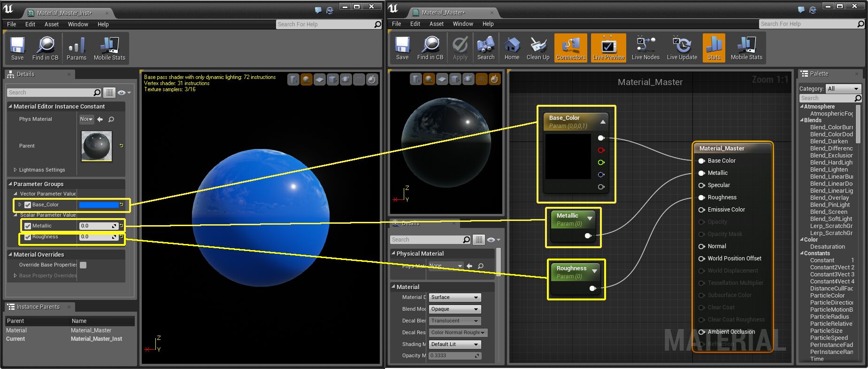This screenshot has width=868, height=369.
Task: Toggle the Live Preview toolbar button
Action: (608, 48)
